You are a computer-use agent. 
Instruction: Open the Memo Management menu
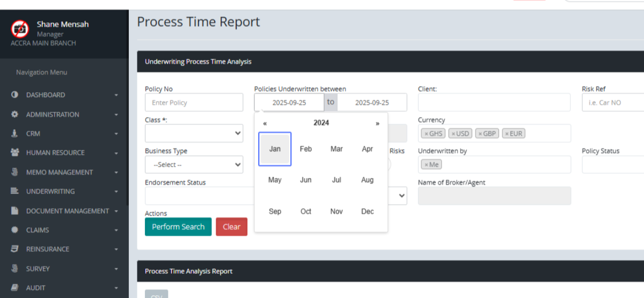[x=59, y=172]
